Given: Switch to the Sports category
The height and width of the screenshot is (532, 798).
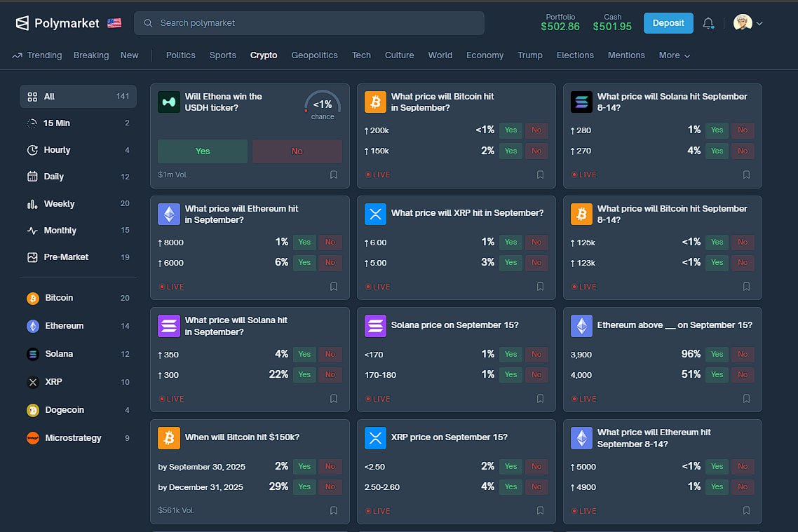Looking at the screenshot, I should click(x=223, y=55).
